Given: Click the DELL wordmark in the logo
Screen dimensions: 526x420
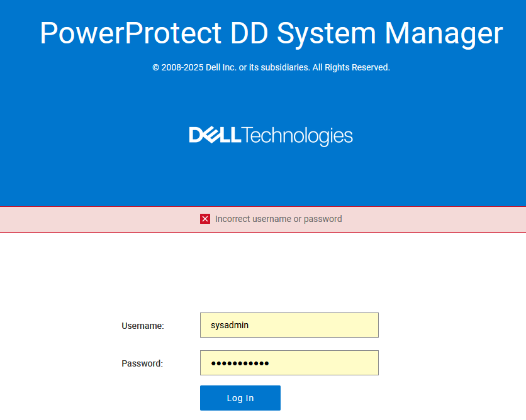Looking at the screenshot, I should coord(215,135).
